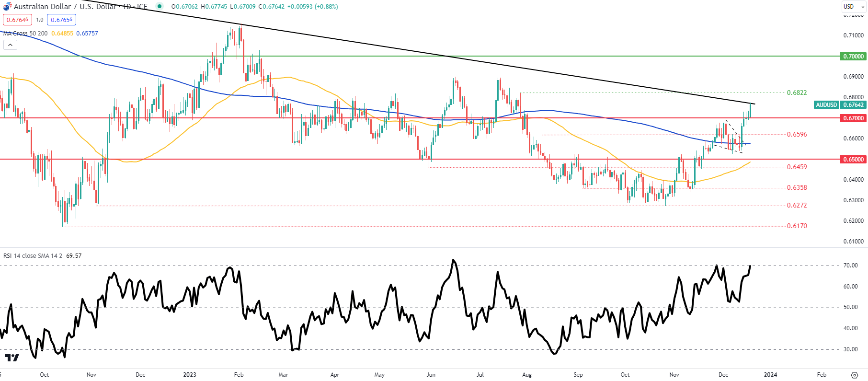Click the 30.00 RSI scale value
Viewport: 868px width, 381px height.
[x=850, y=349]
